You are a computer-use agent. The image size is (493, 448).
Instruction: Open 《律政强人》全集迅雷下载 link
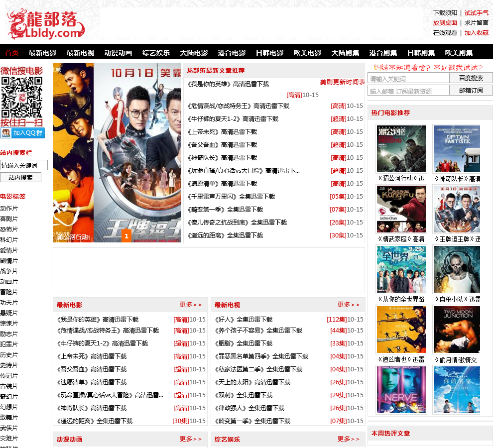point(249,408)
